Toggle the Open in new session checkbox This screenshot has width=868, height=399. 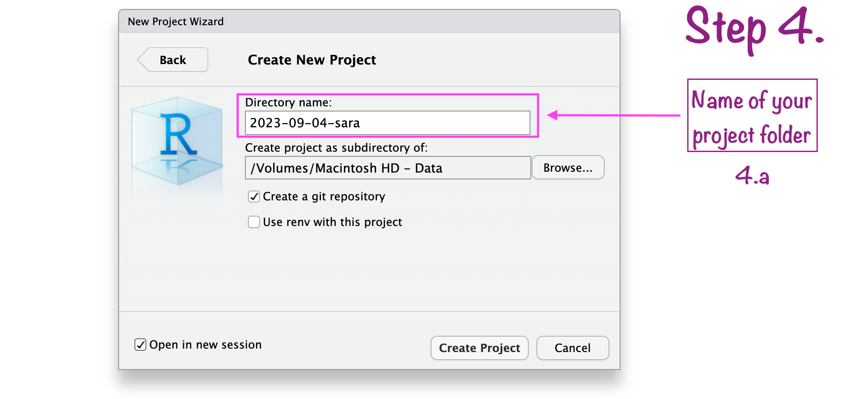click(x=140, y=345)
